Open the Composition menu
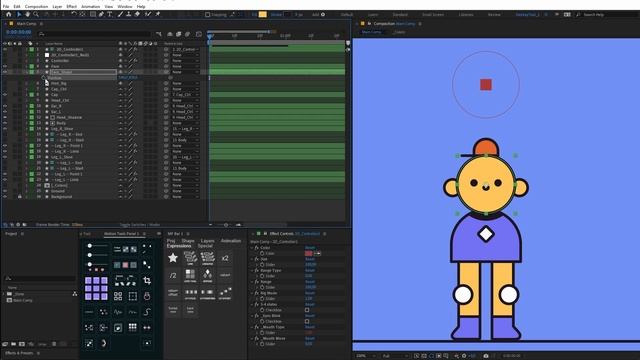Viewport: 640px width, 360px height. pos(36,7)
